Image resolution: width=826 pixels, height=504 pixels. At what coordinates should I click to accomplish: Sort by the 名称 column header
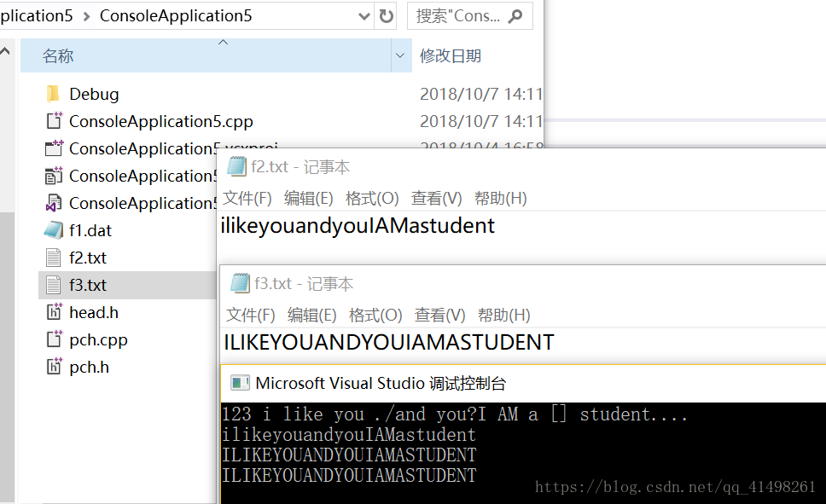206,55
